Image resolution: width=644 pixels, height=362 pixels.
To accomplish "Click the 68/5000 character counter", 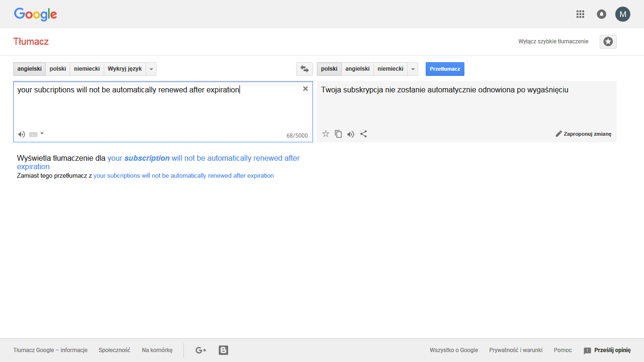I will [297, 136].
